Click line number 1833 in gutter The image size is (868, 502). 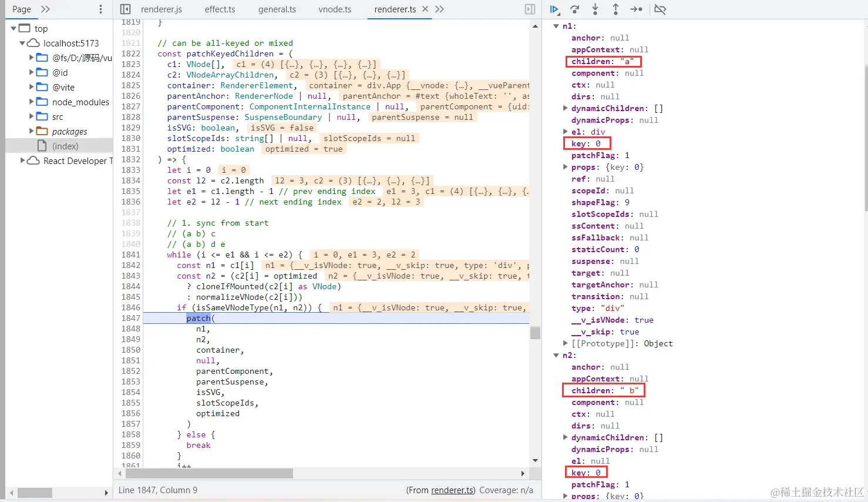pos(130,170)
